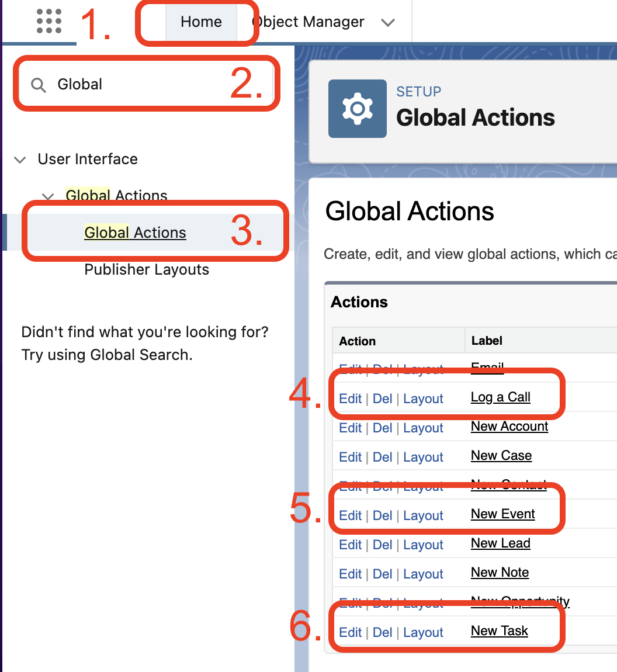Collapse the Global Actions tree node
Image resolution: width=617 pixels, height=672 pixels.
(x=47, y=196)
